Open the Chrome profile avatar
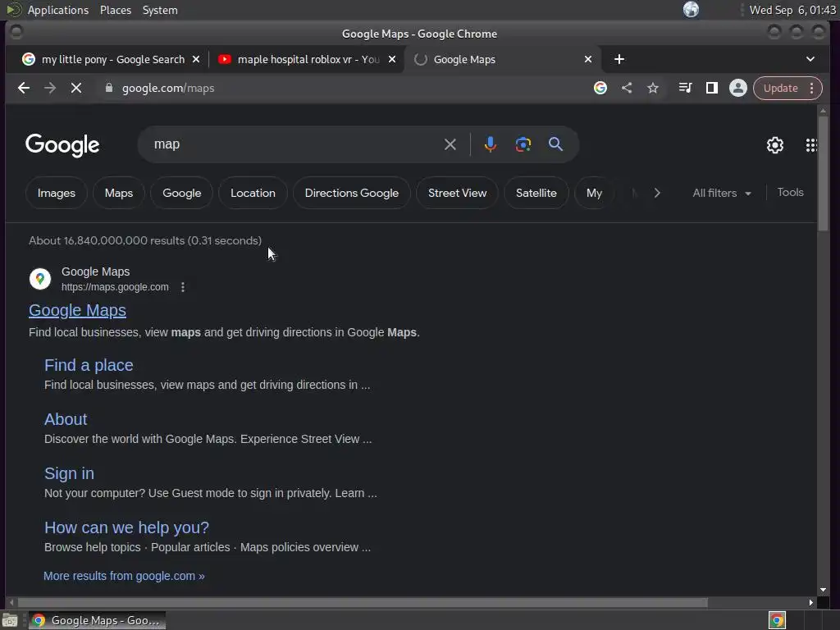 tap(737, 88)
